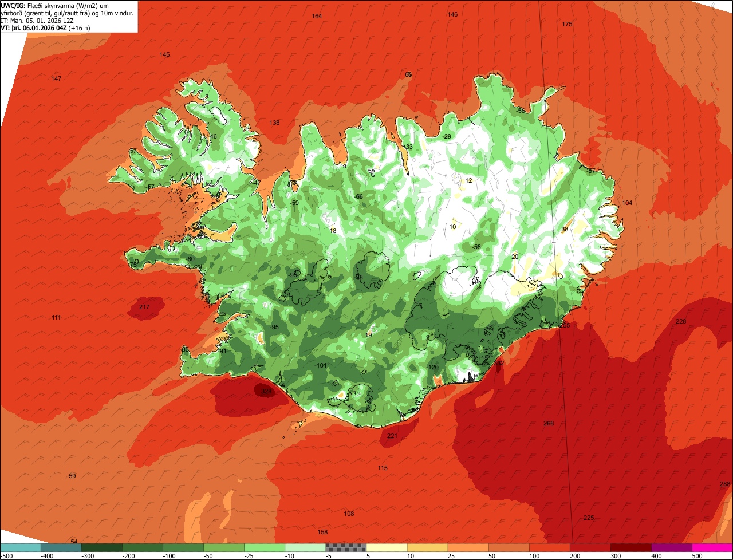Click the title line 'UWC/IG: Flæði skynvarma (W/m2) um'
Image resolution: width=733 pixels, height=560 pixels.
[55, 5]
